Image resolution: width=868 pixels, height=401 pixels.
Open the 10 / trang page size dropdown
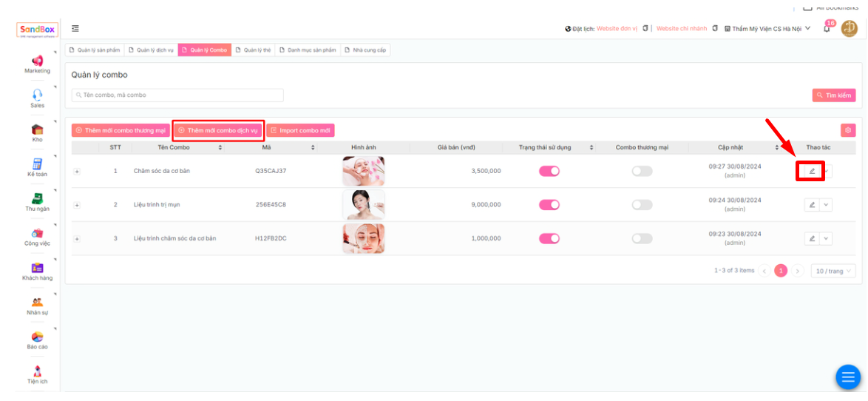[x=833, y=271]
